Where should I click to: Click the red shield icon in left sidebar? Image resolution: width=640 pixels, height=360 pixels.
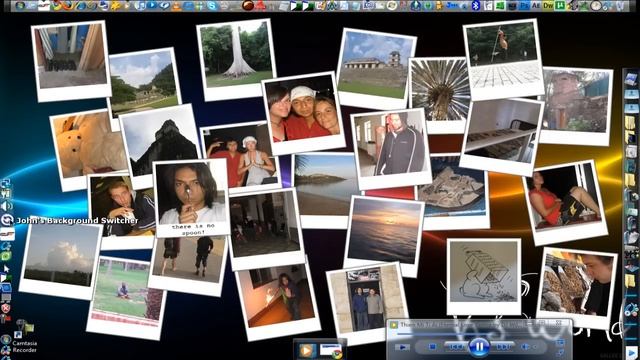pyautogui.click(x=6, y=307)
